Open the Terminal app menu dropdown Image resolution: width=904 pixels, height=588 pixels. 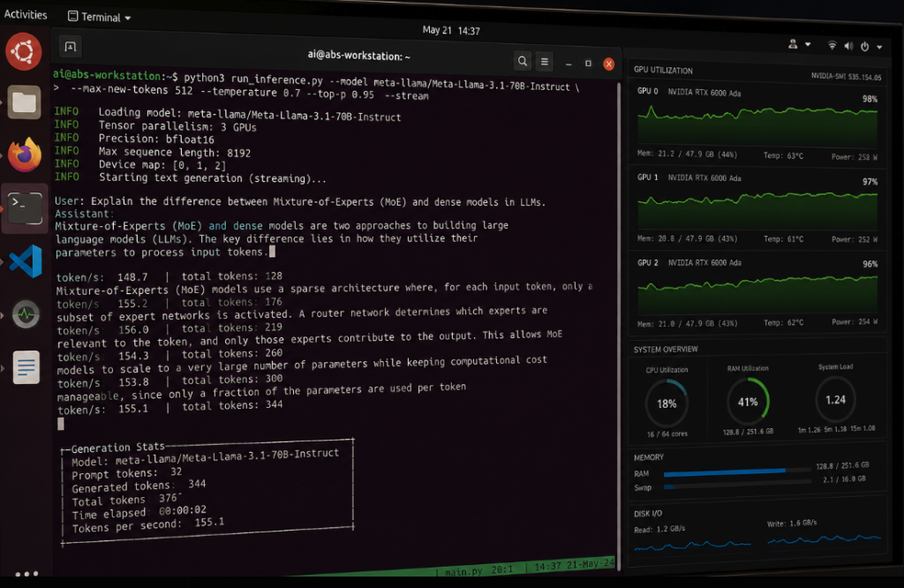(x=100, y=17)
